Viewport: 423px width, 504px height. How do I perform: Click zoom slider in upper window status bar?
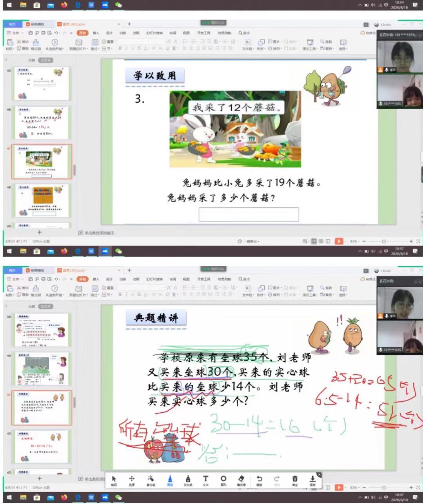point(384,241)
